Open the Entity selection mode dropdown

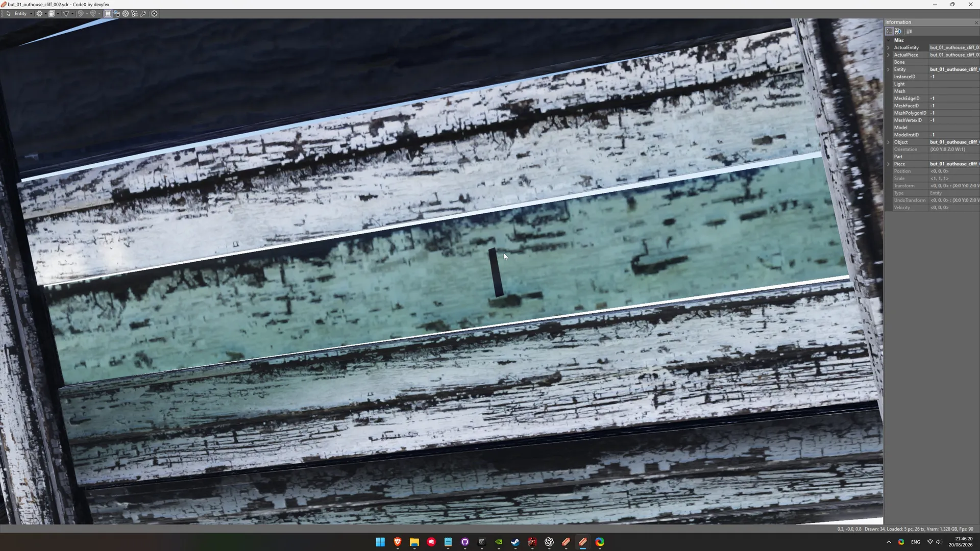(23, 14)
